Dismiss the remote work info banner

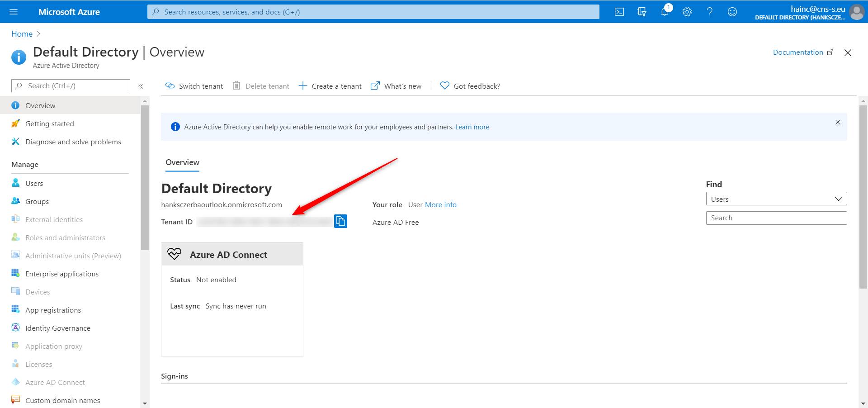click(x=838, y=122)
